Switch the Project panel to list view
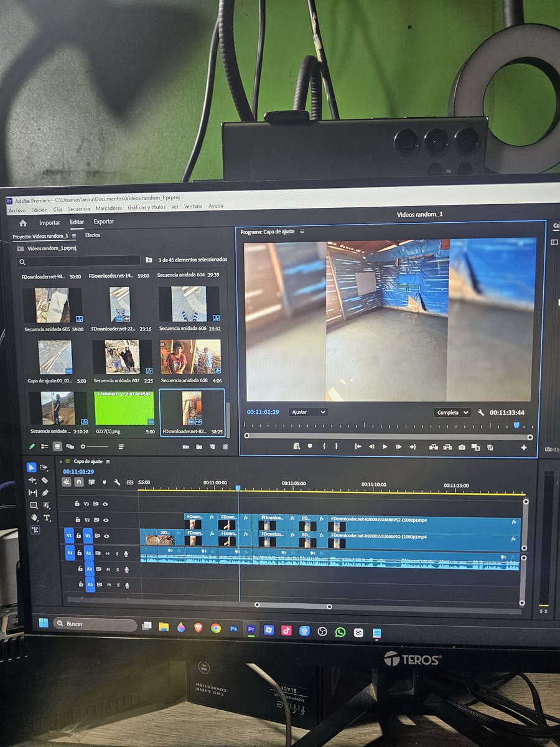The width and height of the screenshot is (560, 747). (45, 446)
